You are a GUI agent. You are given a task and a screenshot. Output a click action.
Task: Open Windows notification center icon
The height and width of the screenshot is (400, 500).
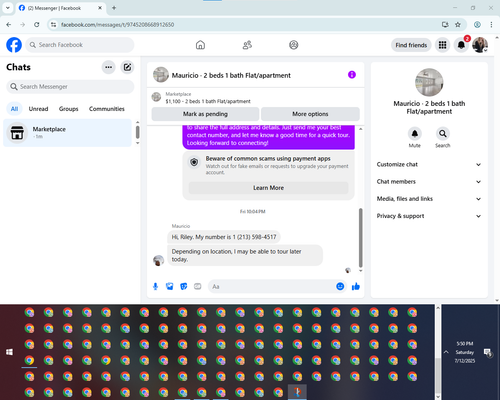488,352
